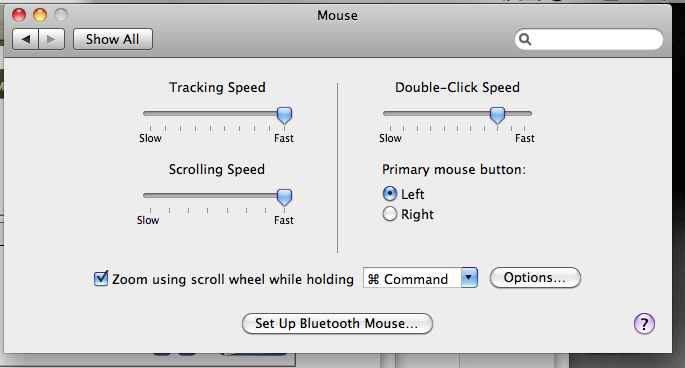685x368 pixels.
Task: Click Show All preferences button
Action: point(113,39)
